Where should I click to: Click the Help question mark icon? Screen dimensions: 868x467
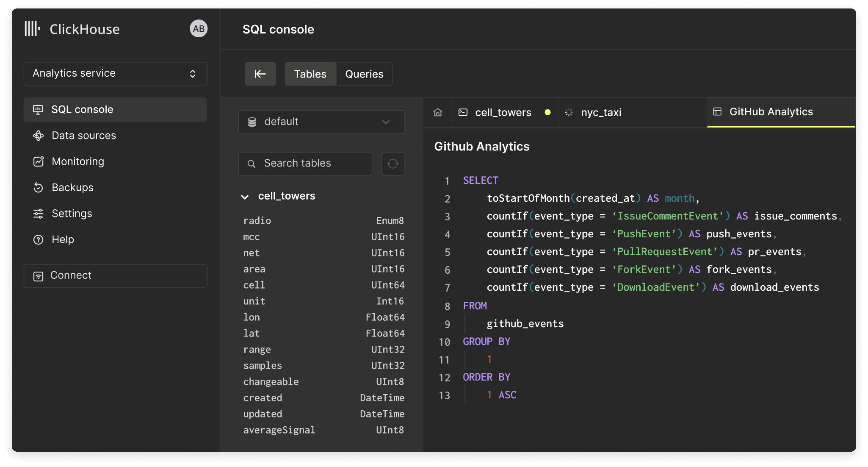[x=38, y=240]
